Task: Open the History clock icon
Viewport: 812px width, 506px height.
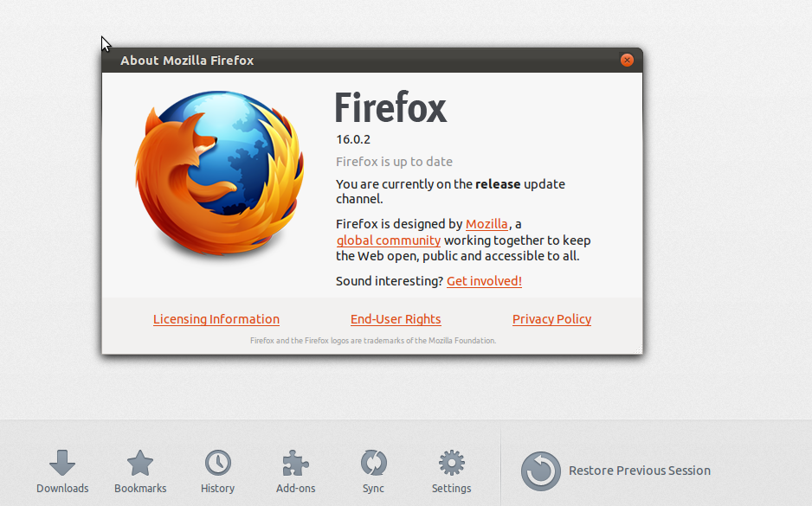Action: (218, 463)
